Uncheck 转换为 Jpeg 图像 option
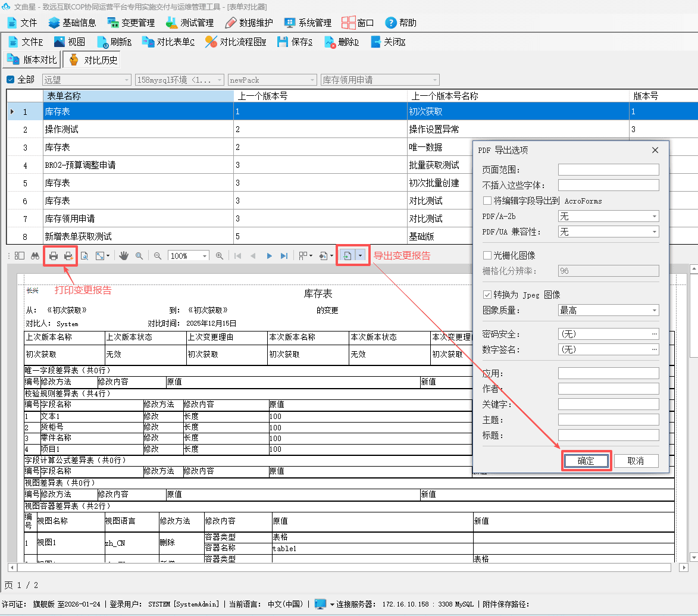This screenshot has height=616, width=698. click(x=487, y=295)
